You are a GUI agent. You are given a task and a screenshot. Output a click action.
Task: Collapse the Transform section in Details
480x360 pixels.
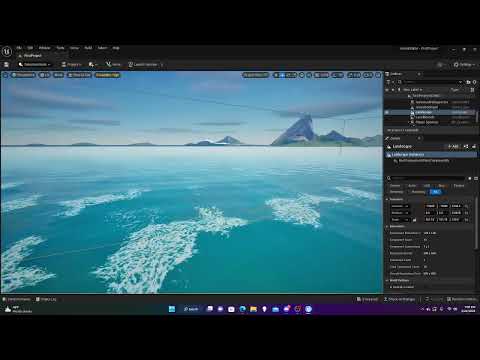click(x=387, y=199)
